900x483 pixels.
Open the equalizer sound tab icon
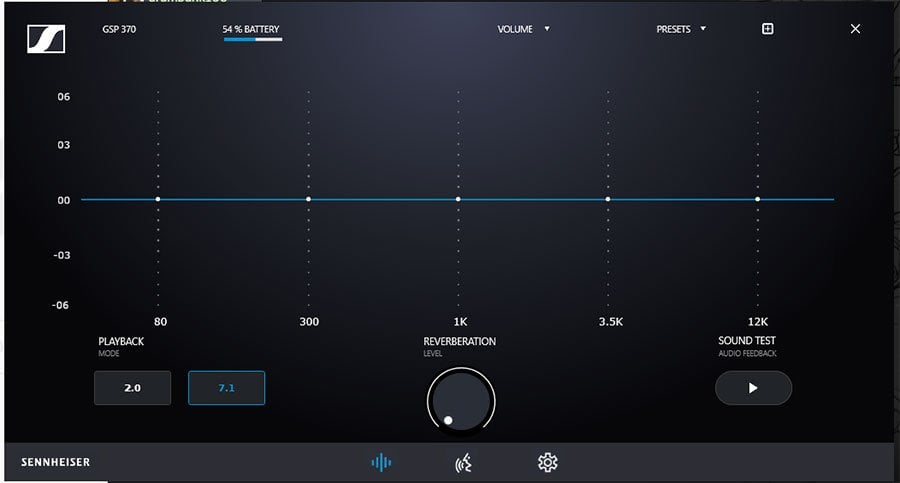click(x=381, y=462)
